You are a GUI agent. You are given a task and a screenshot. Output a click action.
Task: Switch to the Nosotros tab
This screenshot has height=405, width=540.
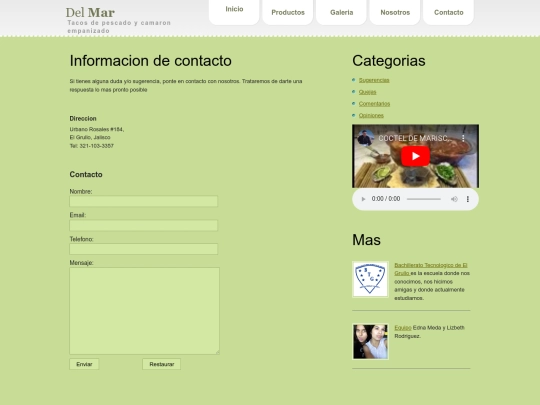pos(395,12)
